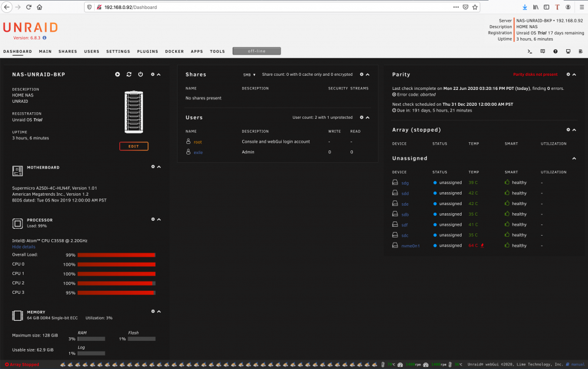Click the EDIT button under server image

[134, 146]
